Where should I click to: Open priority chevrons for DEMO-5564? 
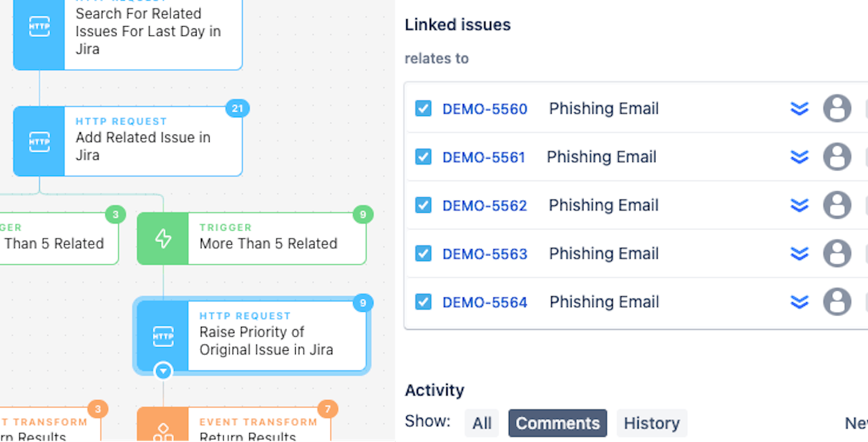click(x=799, y=302)
